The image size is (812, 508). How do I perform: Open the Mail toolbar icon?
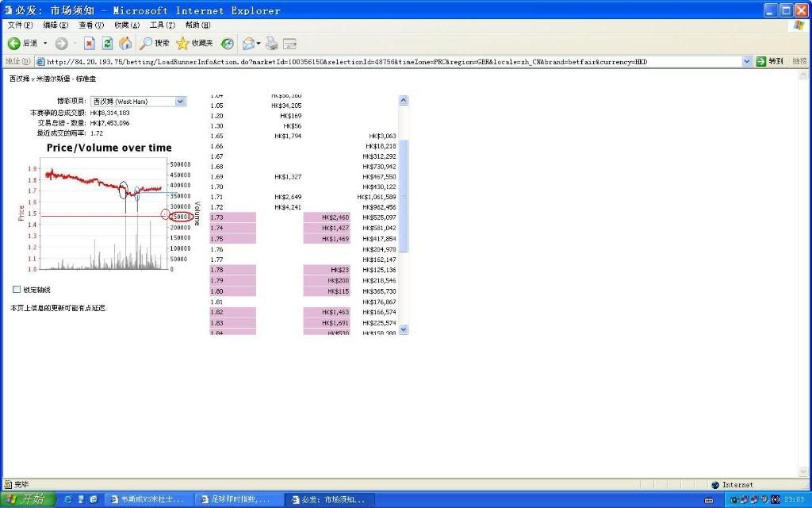(248, 43)
